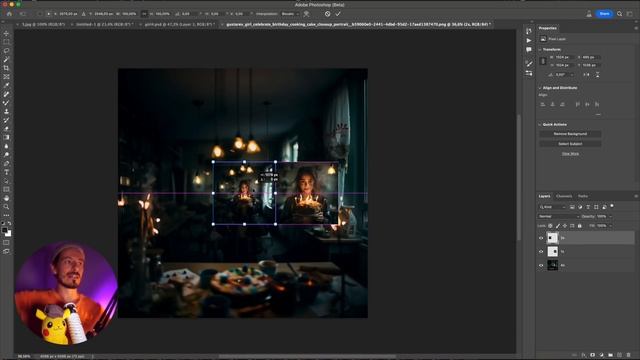Add a layer style with fx icon

tap(584, 355)
